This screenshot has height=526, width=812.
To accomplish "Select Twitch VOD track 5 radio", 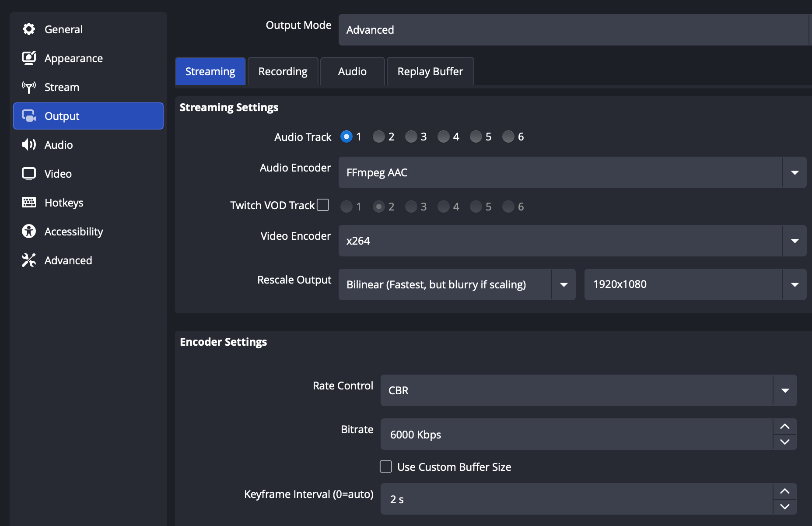I will [476, 207].
